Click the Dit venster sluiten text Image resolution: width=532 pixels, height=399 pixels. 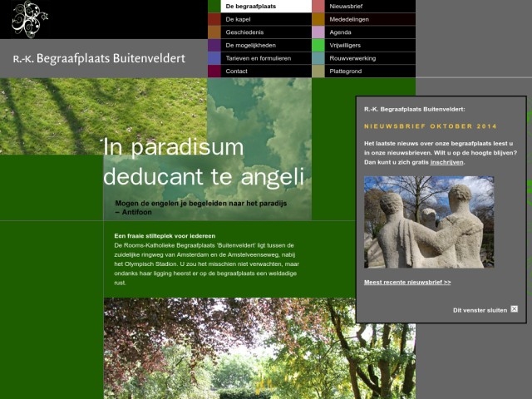point(480,310)
